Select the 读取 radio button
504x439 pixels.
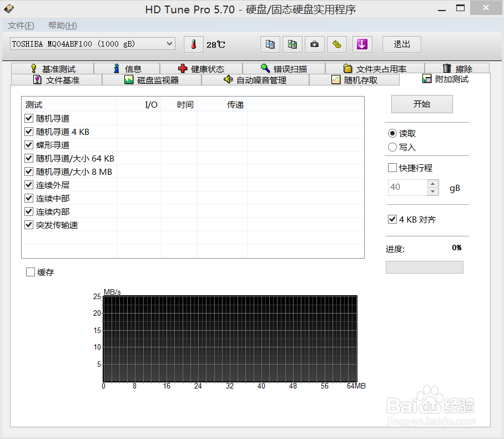click(392, 133)
